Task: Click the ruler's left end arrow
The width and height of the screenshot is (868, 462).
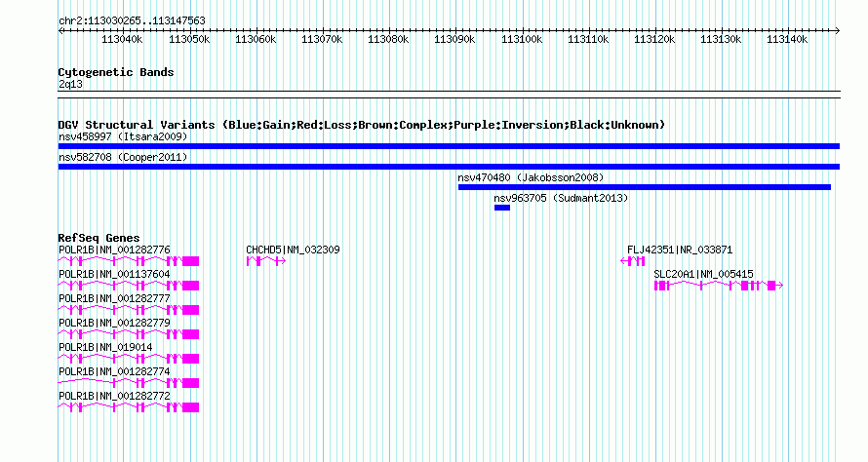Action: 60,31
